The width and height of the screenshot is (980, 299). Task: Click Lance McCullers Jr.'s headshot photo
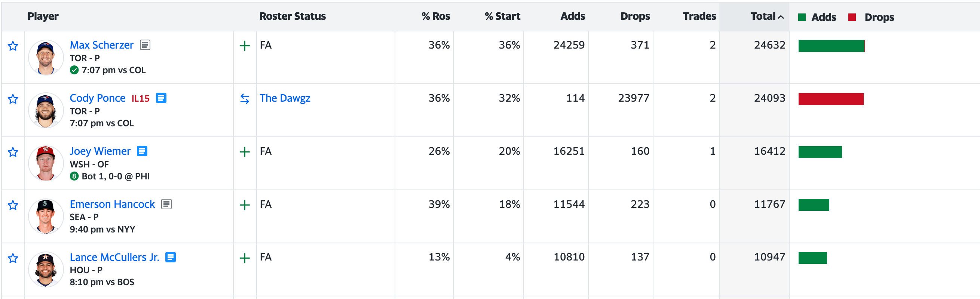(46, 269)
